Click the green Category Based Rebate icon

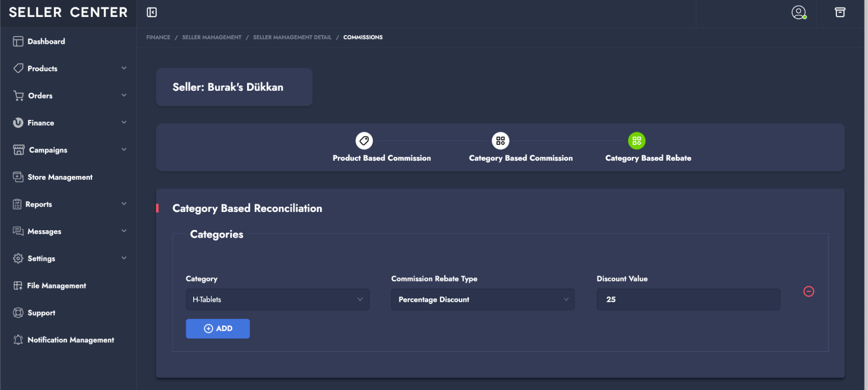coord(637,141)
